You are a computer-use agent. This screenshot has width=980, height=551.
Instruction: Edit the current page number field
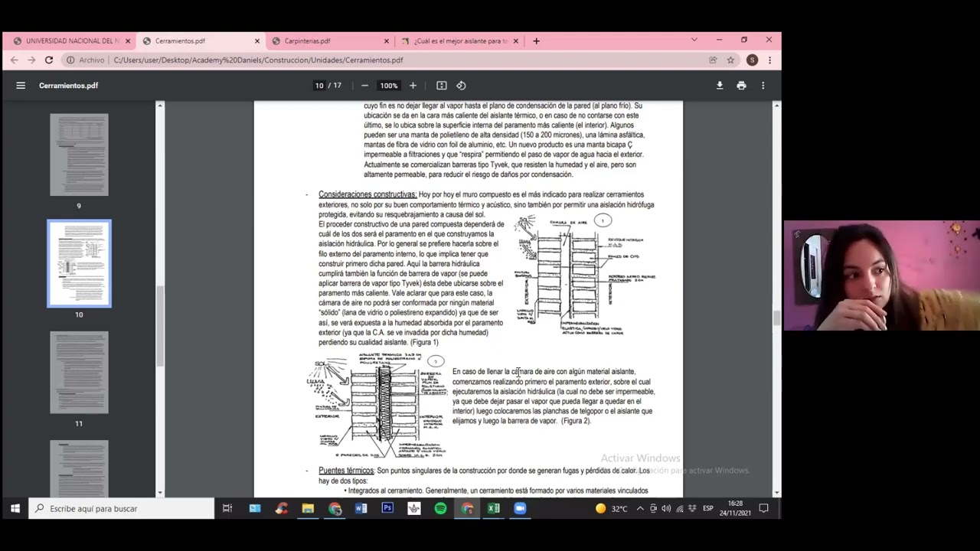pos(319,86)
